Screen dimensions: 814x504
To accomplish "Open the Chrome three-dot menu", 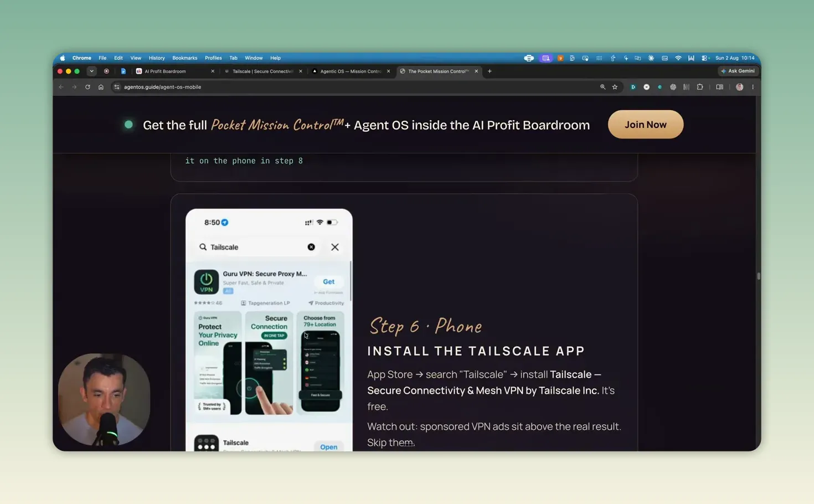I will point(753,87).
